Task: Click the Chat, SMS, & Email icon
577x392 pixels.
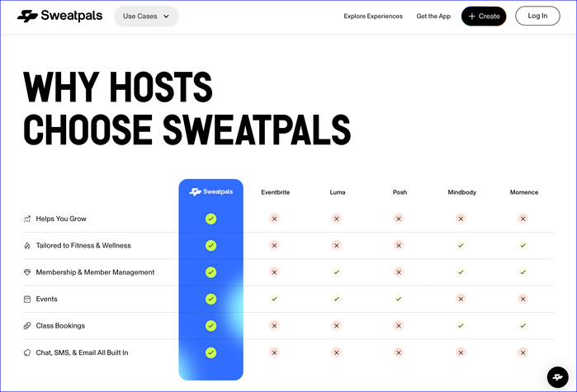Action: [x=27, y=352]
